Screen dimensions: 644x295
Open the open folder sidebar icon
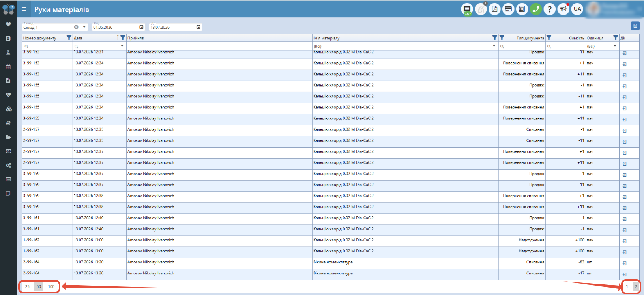[x=8, y=137]
